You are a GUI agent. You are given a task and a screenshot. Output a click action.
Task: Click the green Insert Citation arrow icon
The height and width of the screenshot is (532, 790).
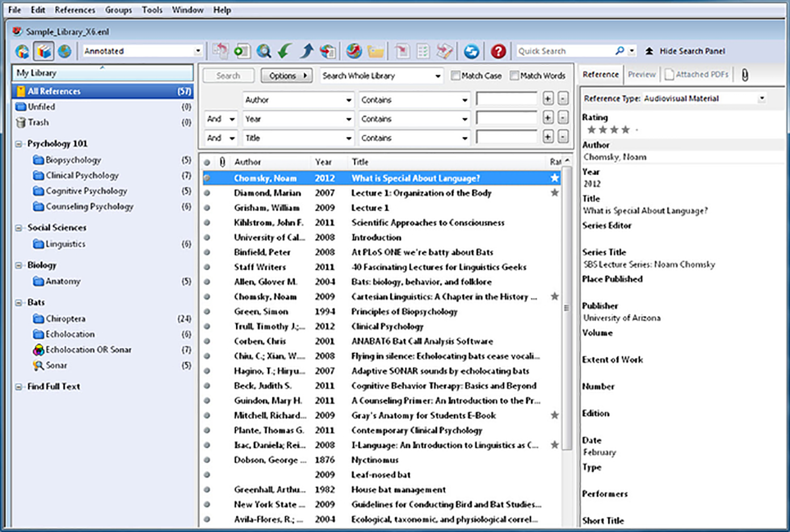point(285,51)
